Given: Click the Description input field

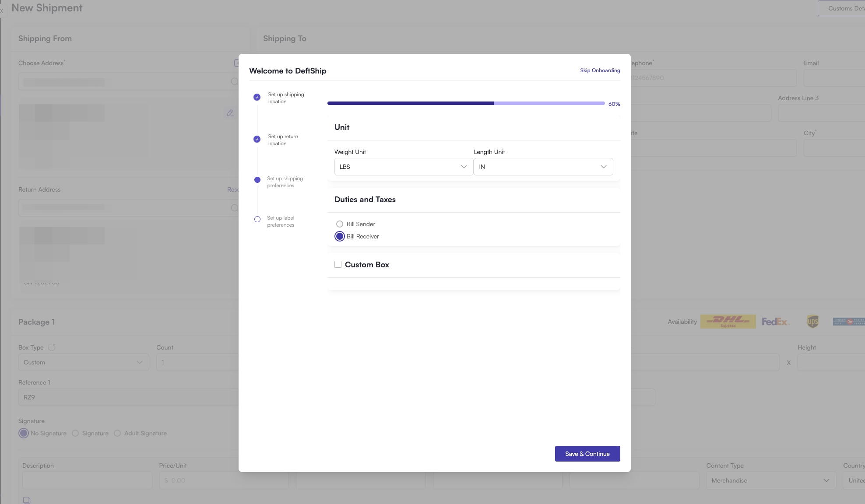Looking at the screenshot, I should coord(87,480).
